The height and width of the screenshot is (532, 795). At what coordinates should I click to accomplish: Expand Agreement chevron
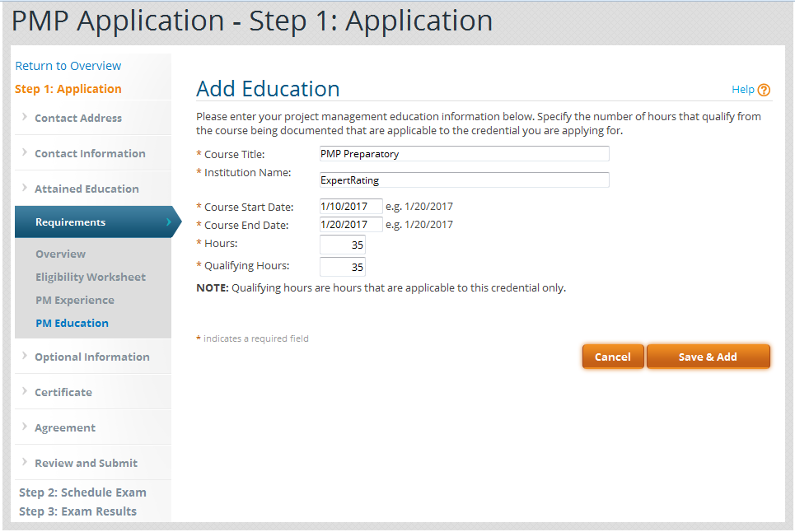click(x=25, y=427)
